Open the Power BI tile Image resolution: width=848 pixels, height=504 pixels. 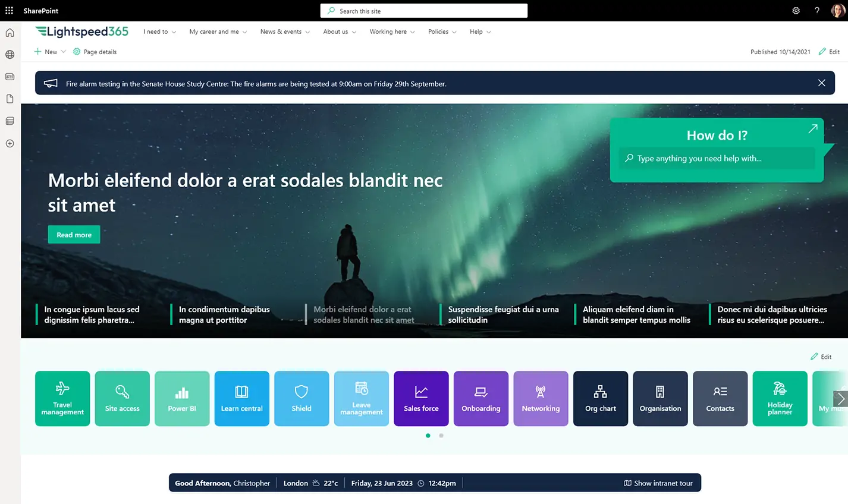[182, 398]
